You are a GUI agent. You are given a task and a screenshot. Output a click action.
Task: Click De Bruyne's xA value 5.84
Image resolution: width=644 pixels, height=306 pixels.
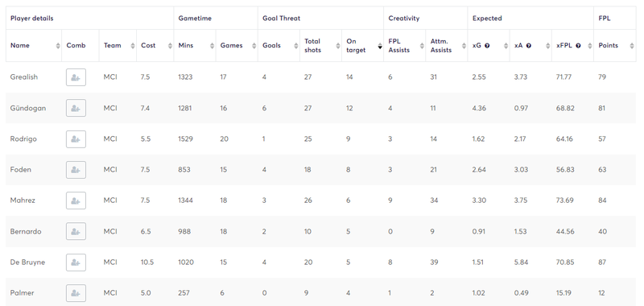pos(521,262)
